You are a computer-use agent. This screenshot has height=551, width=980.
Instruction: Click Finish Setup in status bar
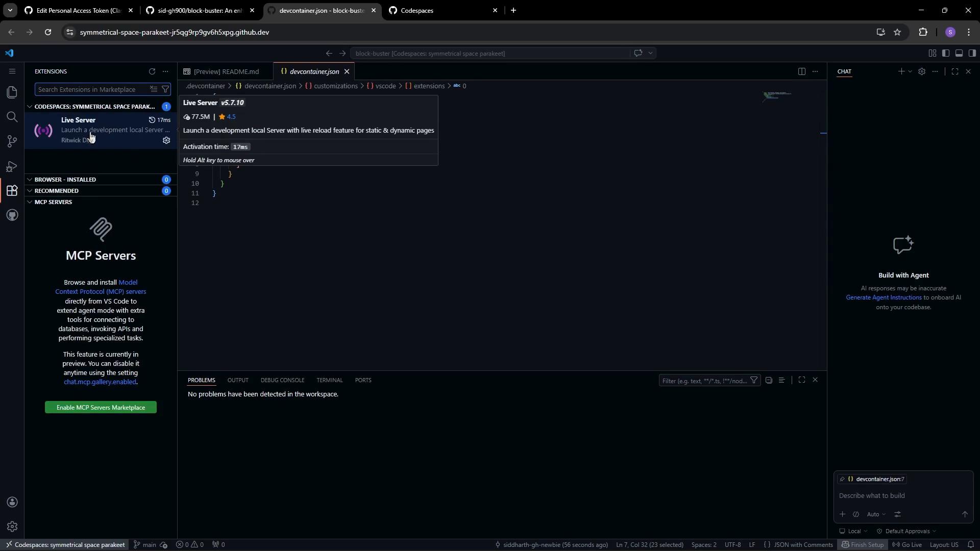pyautogui.click(x=863, y=545)
